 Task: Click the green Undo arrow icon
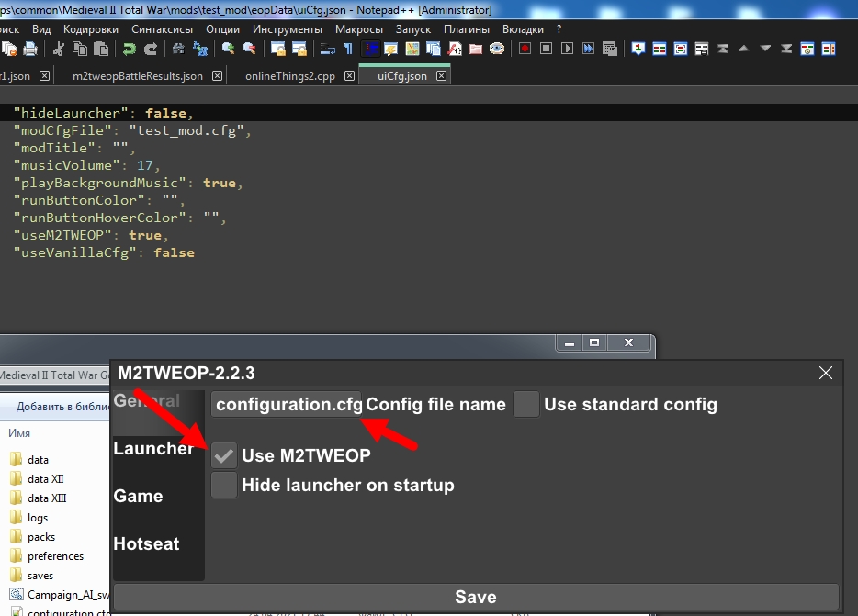pyautogui.click(x=130, y=50)
